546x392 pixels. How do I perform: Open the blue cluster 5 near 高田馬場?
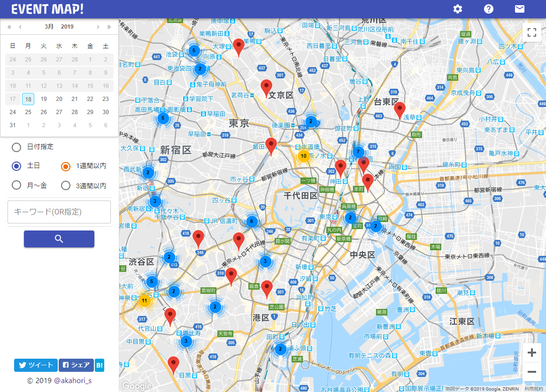coord(163,118)
